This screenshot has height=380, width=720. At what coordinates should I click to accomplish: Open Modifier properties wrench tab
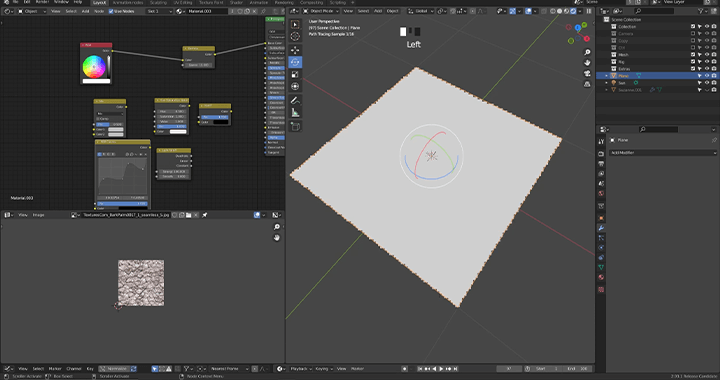tap(601, 228)
